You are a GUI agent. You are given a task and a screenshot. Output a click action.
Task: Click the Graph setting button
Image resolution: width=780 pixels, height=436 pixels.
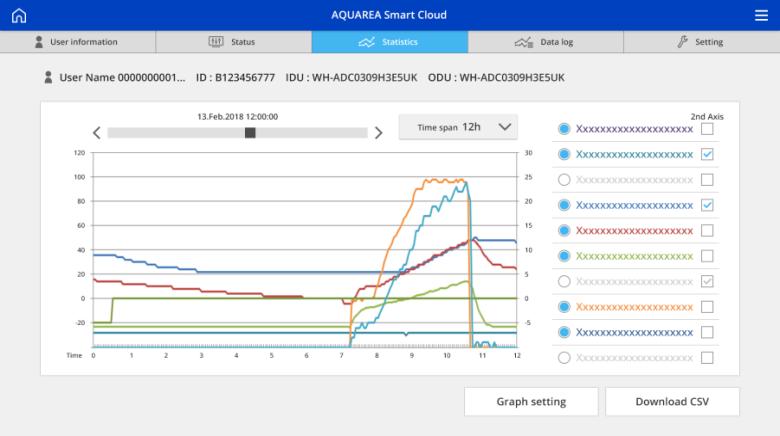[531, 402]
